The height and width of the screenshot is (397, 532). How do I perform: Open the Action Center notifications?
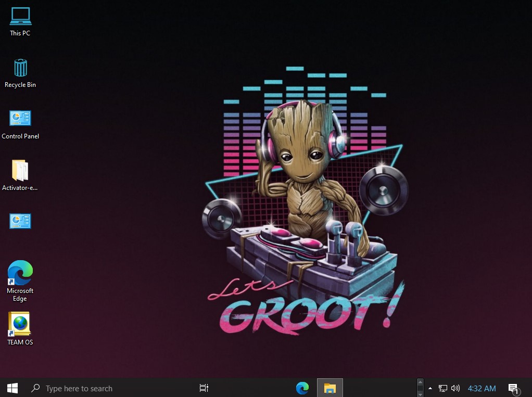tap(513, 388)
